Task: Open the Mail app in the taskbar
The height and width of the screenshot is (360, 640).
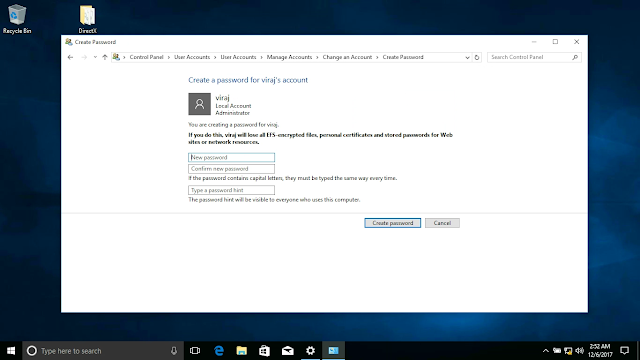Action: (287, 351)
